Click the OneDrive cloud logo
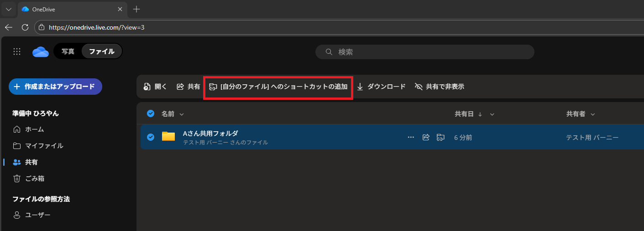Image resolution: width=644 pixels, height=231 pixels. 41,52
